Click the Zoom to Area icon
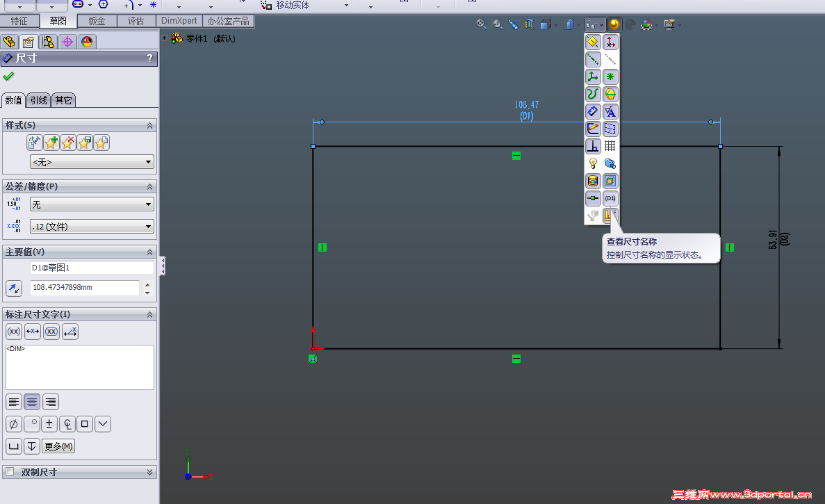 tap(497, 24)
